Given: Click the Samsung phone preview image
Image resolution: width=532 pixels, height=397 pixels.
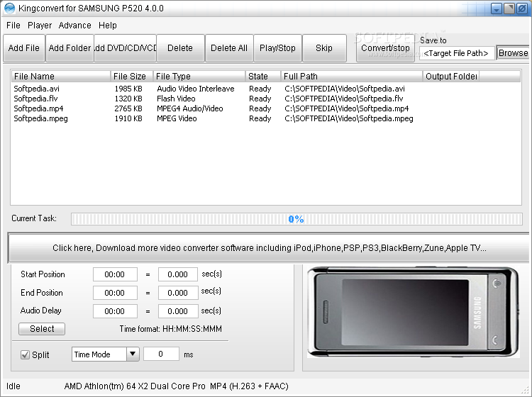Looking at the screenshot, I should [414, 312].
